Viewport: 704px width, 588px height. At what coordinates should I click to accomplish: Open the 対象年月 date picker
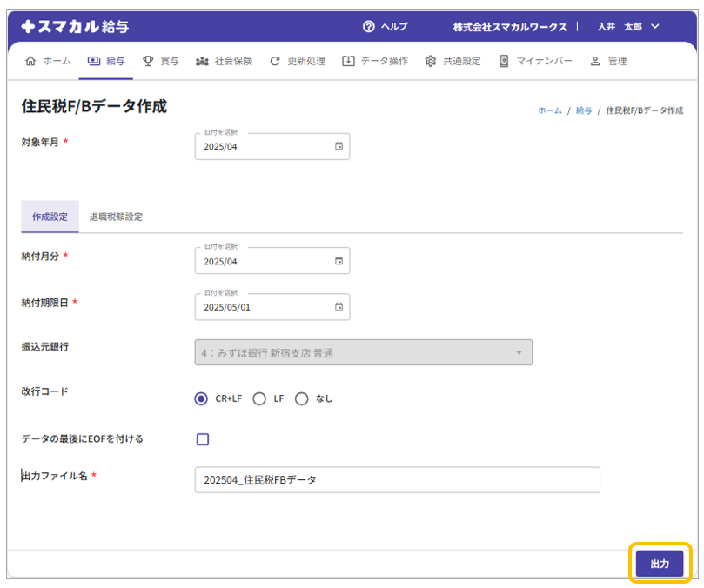[339, 146]
